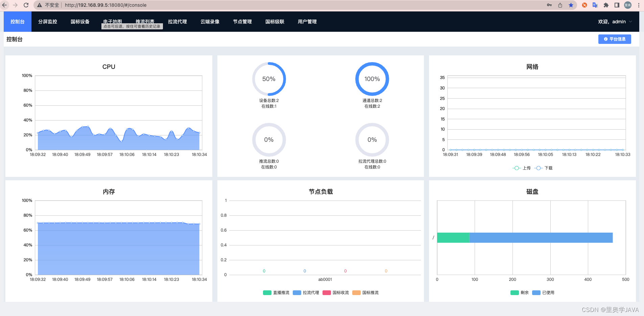The height and width of the screenshot is (316, 644).
Task: Click the 控制台 page heading
Action: coord(15,39)
